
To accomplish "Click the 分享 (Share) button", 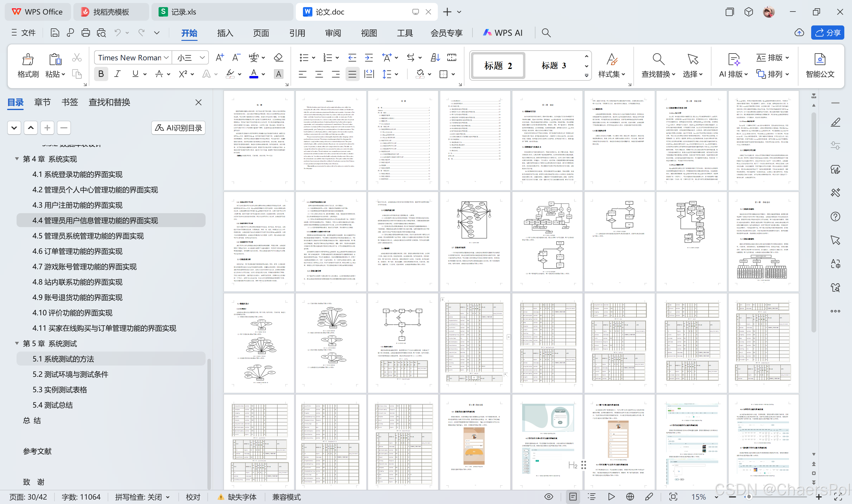I will coord(827,33).
